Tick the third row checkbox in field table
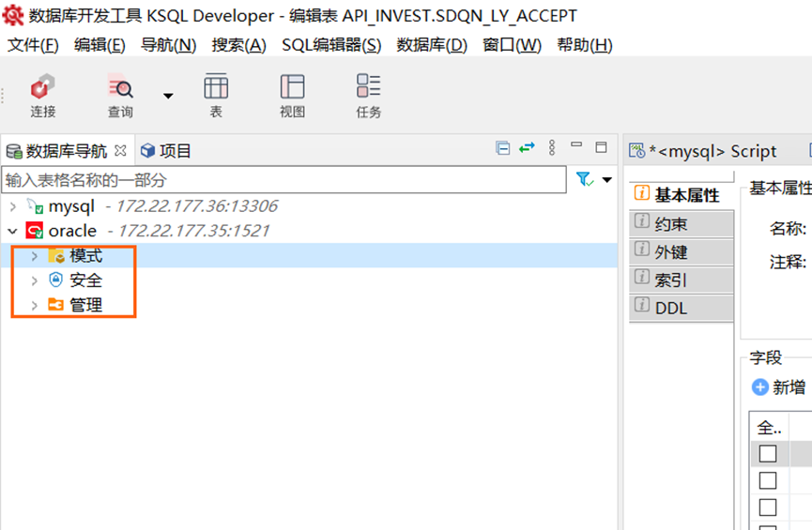This screenshot has height=530, width=812. pyautogui.click(x=768, y=507)
